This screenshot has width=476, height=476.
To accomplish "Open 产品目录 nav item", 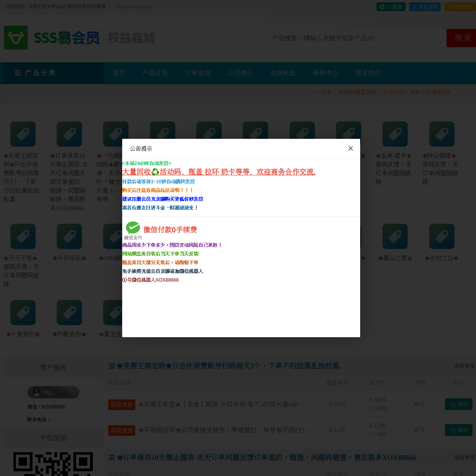I will coord(155,73).
